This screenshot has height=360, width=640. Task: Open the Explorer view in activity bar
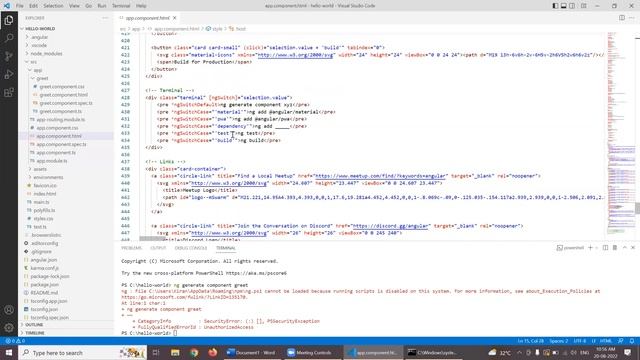9,20
